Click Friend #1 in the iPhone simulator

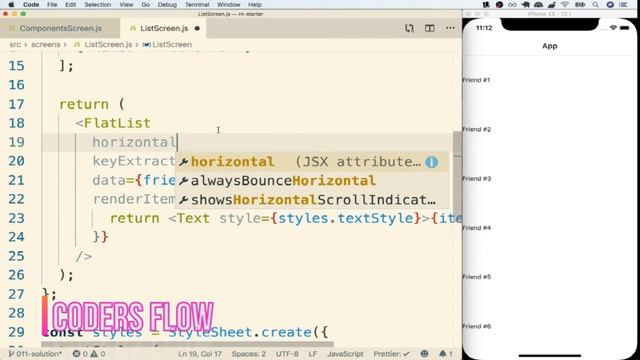(476, 80)
